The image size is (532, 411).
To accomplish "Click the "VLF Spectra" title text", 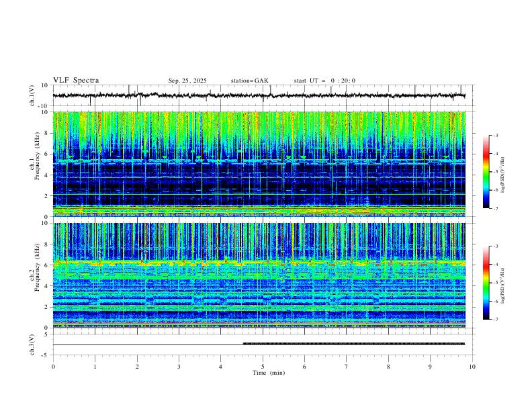I will click(76, 81).
